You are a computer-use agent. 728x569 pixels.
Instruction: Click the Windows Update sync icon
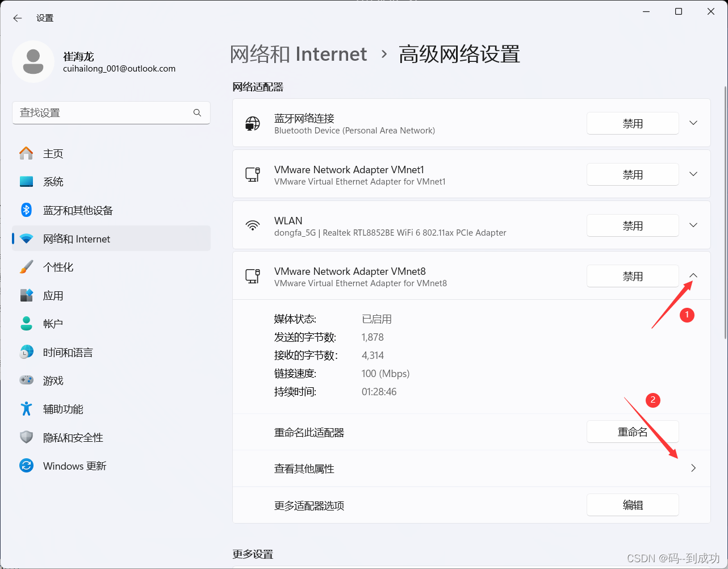[26, 466]
